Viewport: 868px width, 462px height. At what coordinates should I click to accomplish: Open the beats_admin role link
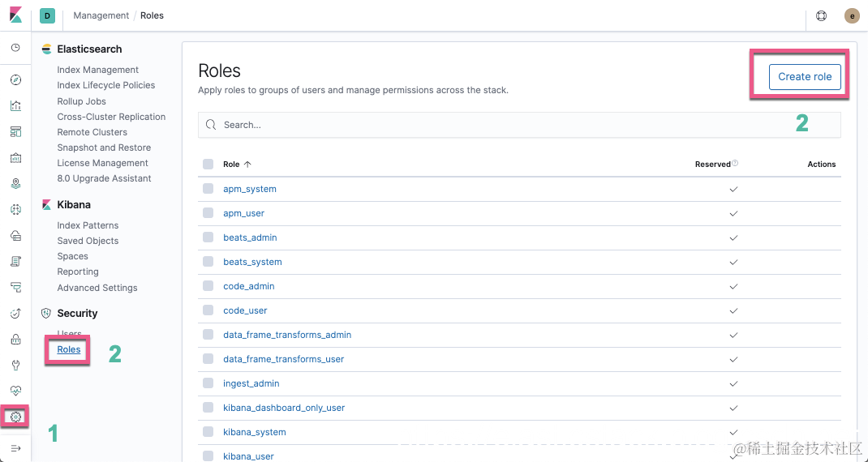point(250,237)
